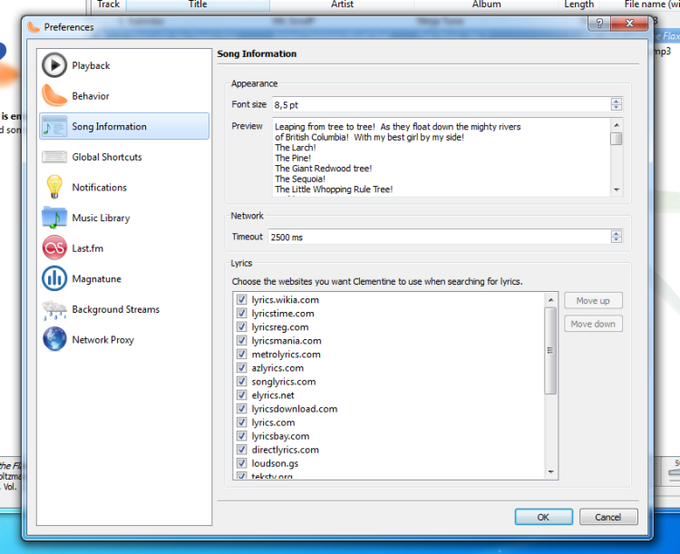Click lyrics list scroll up arrow
The width and height of the screenshot is (680, 554).
point(551,300)
